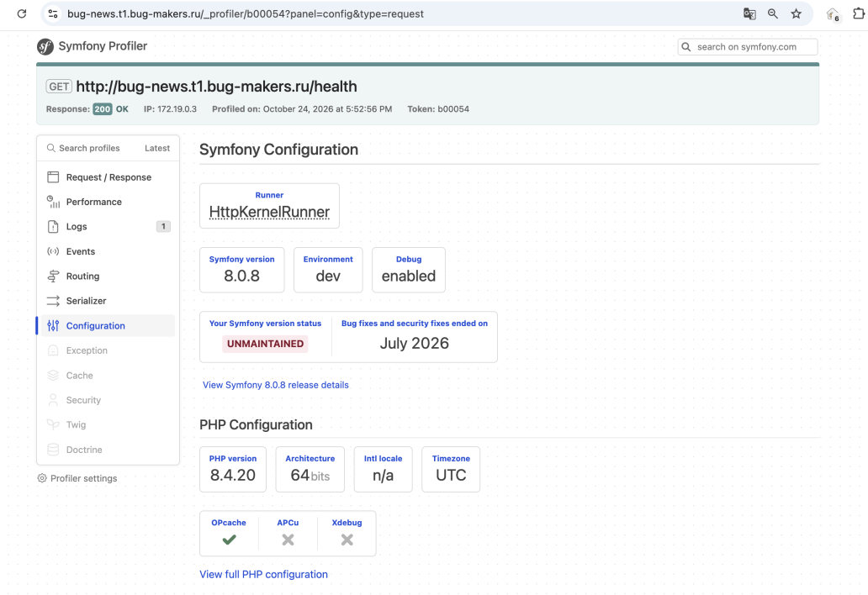868x595 pixels.
Task: Click the Environment dev value
Action: [328, 276]
